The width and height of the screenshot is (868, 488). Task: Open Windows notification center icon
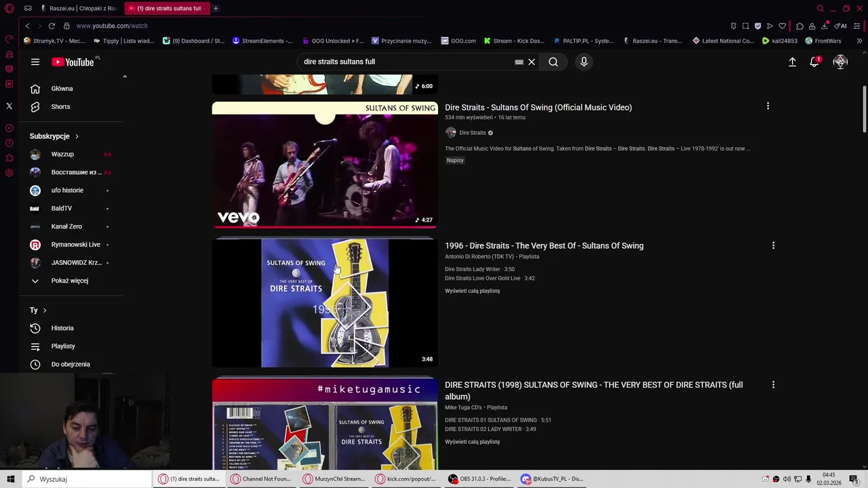pos(854,479)
